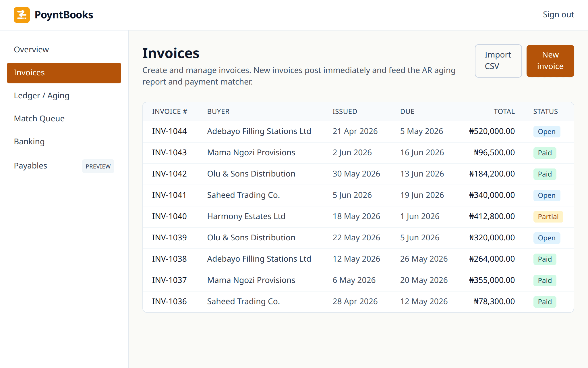
Task: Click the ₦320,000.00 total
Action: [492, 238]
